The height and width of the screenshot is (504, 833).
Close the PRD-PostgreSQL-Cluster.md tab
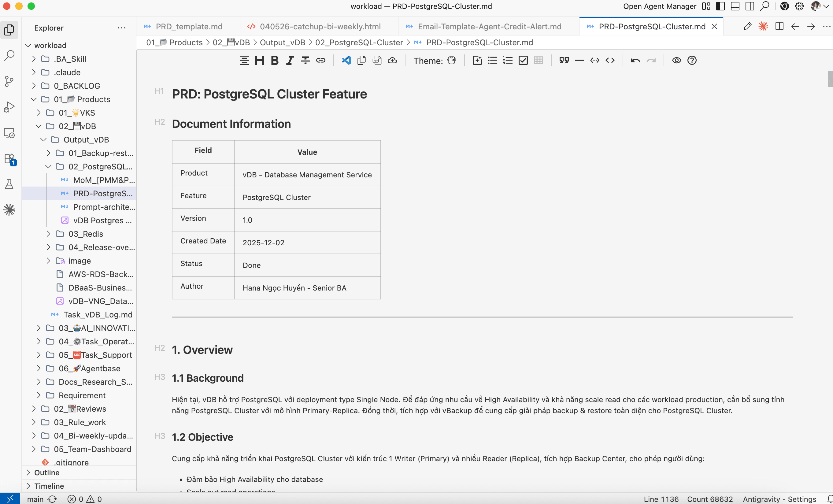(x=714, y=26)
